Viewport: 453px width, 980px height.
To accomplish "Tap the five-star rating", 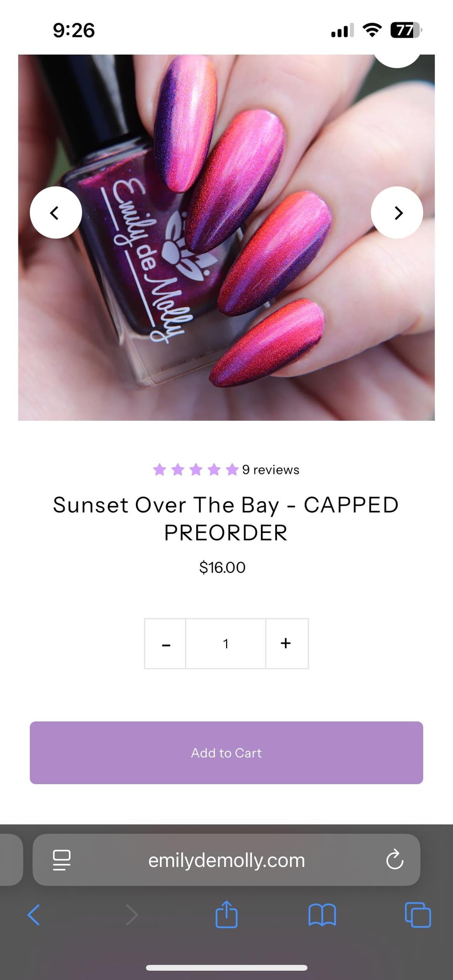I will point(195,470).
